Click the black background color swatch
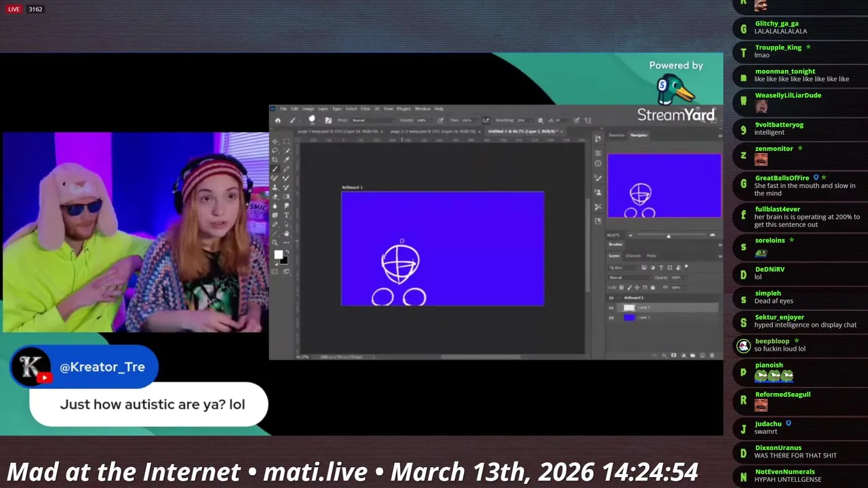The height and width of the screenshot is (488, 868). (x=284, y=261)
